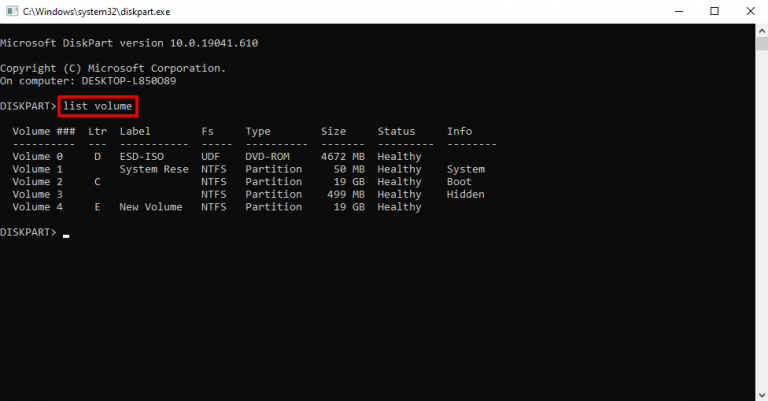Click the DVD-ROM type entry
The image size is (768, 401).
[x=267, y=157]
